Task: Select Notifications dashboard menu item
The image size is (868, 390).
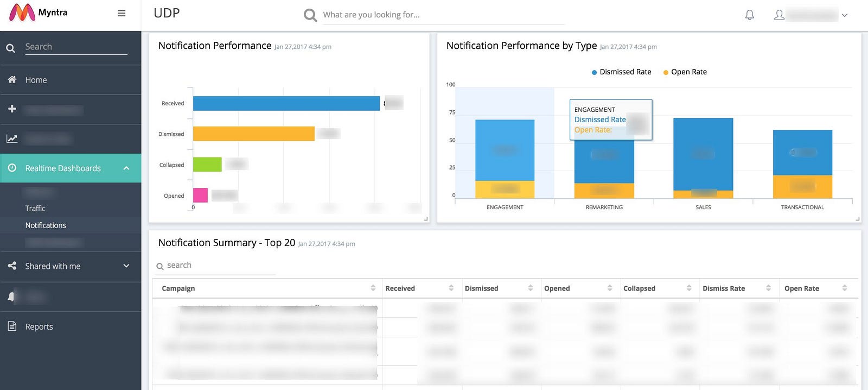Action: (x=46, y=225)
